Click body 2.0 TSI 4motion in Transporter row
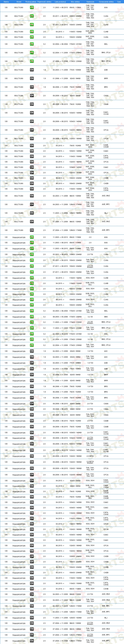This screenshot has width=124, height=644. click(90, 266)
